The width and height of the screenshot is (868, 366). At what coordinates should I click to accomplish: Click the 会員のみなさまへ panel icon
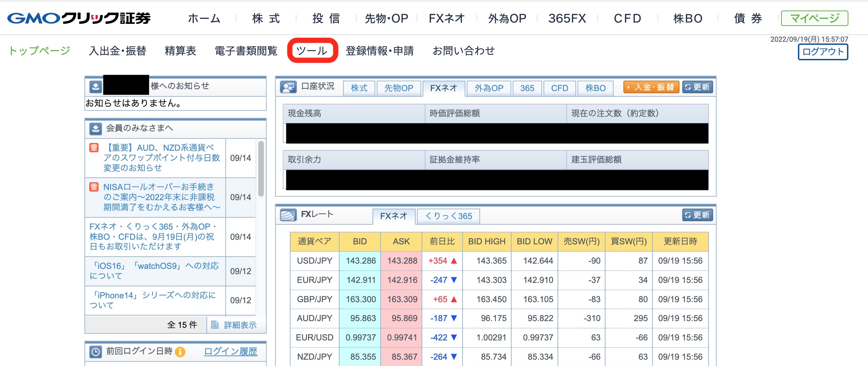point(95,129)
